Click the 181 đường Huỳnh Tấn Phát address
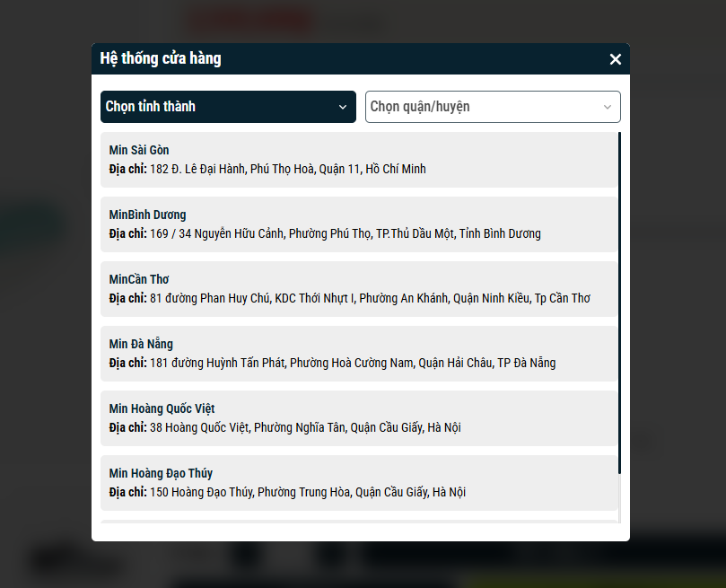Image resolution: width=726 pixels, height=588 pixels. point(352,363)
